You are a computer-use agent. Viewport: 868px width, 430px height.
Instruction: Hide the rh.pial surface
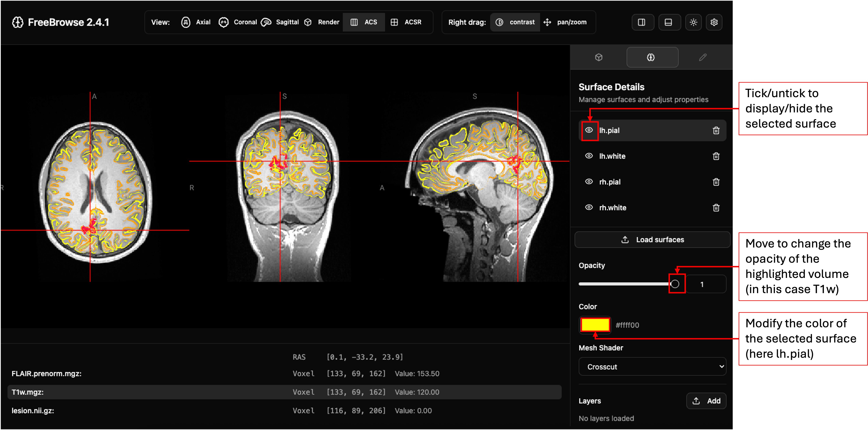[589, 182]
